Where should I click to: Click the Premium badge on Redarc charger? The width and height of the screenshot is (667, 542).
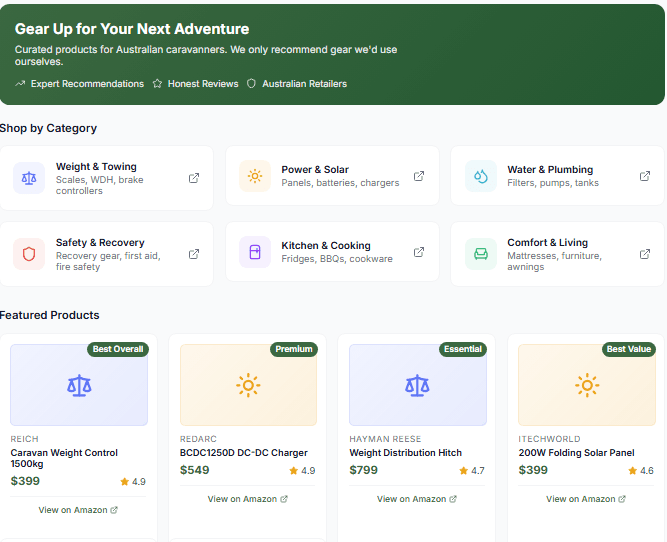pyautogui.click(x=294, y=349)
